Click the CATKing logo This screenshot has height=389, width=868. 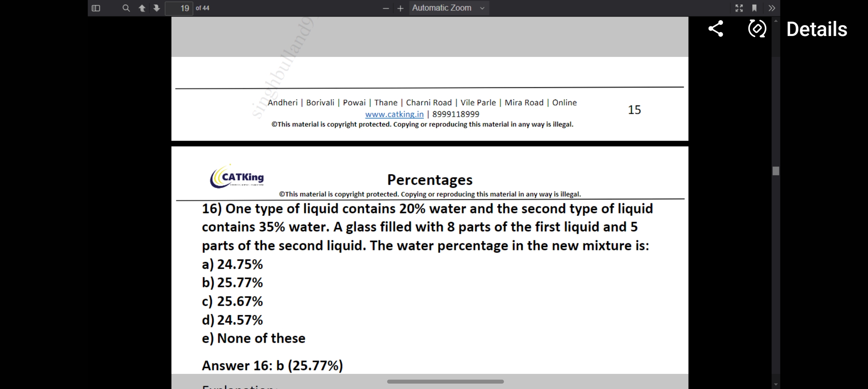(x=237, y=176)
